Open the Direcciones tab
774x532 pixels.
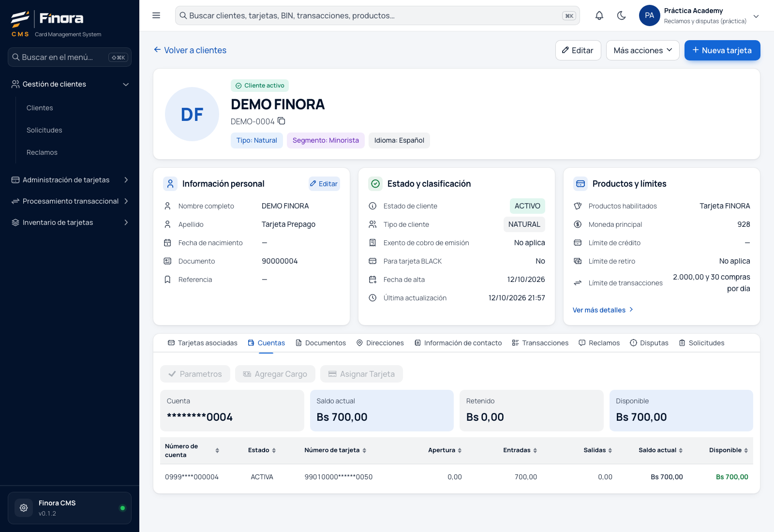[380, 343]
